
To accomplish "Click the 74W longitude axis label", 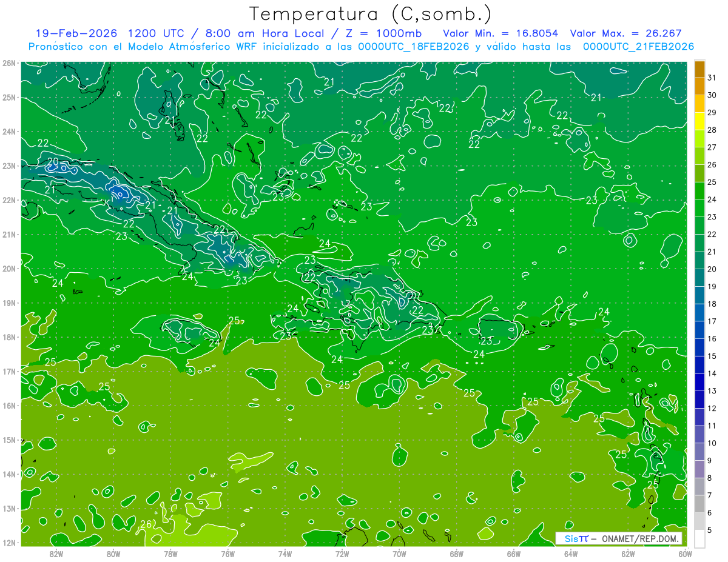I will point(285,554).
